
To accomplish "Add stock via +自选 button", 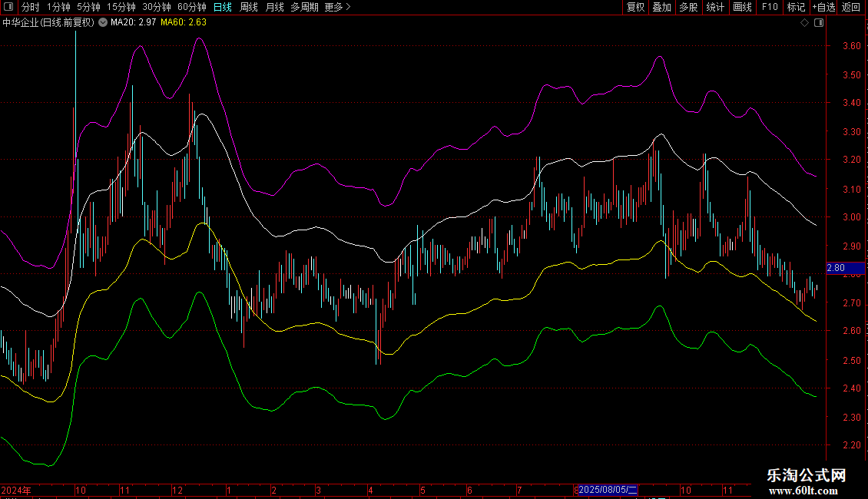I will (x=823, y=7).
